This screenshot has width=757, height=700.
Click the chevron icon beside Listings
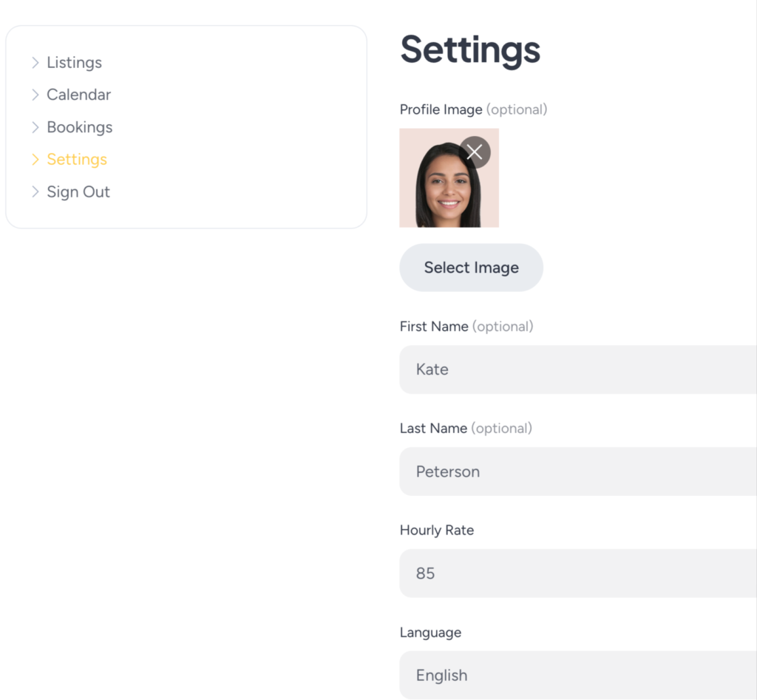click(35, 63)
